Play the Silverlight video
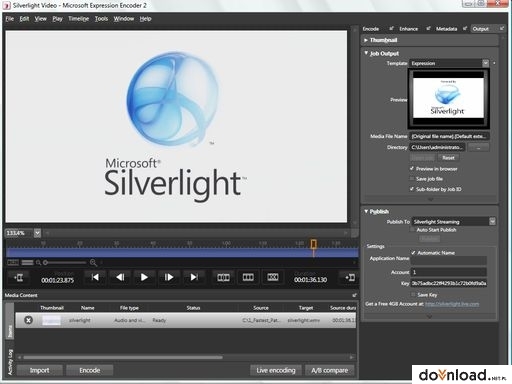 [x=144, y=277]
